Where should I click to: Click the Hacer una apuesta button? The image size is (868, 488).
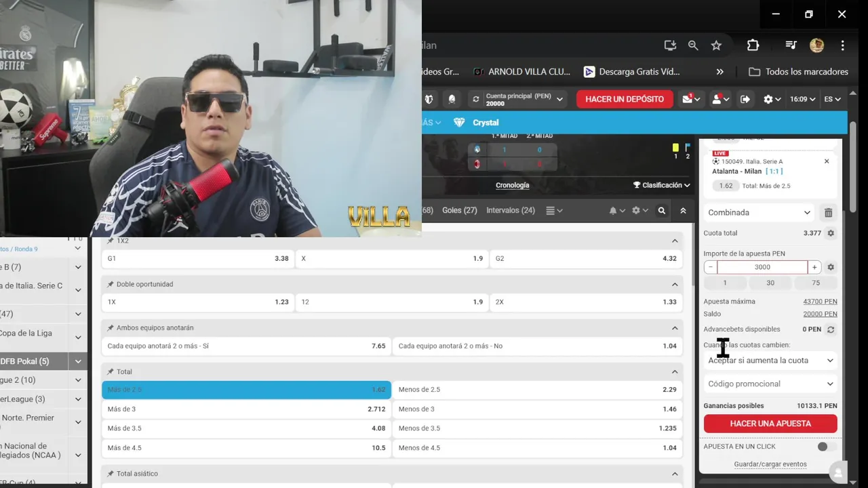(770, 424)
